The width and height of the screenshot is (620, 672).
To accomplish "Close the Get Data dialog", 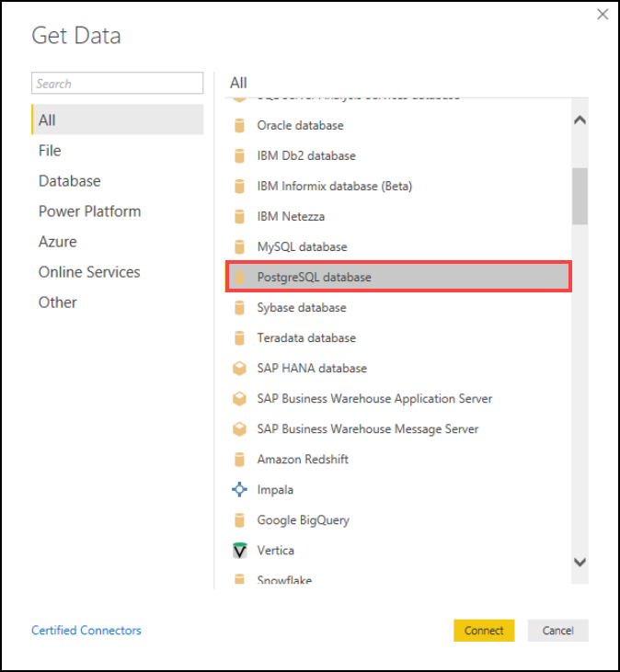I will (x=603, y=14).
